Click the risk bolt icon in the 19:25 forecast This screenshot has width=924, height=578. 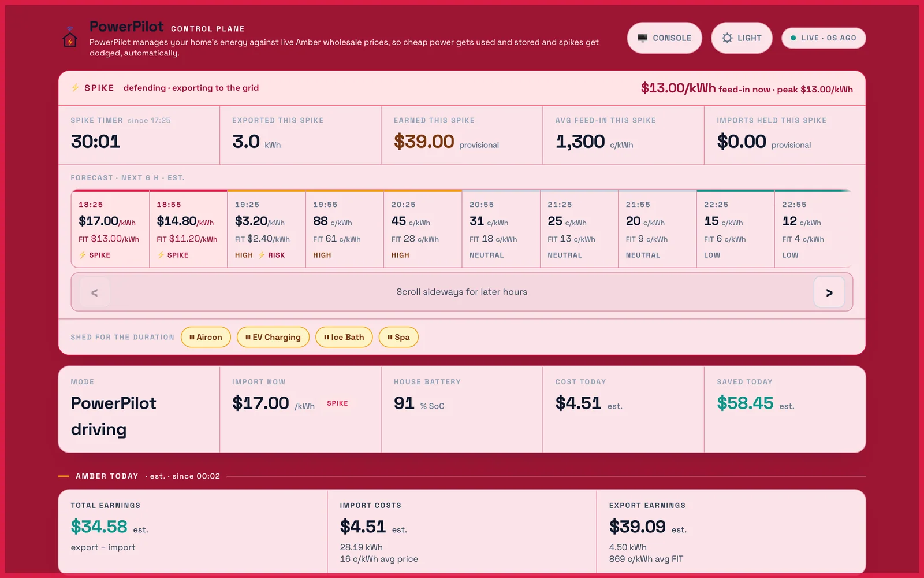(262, 255)
